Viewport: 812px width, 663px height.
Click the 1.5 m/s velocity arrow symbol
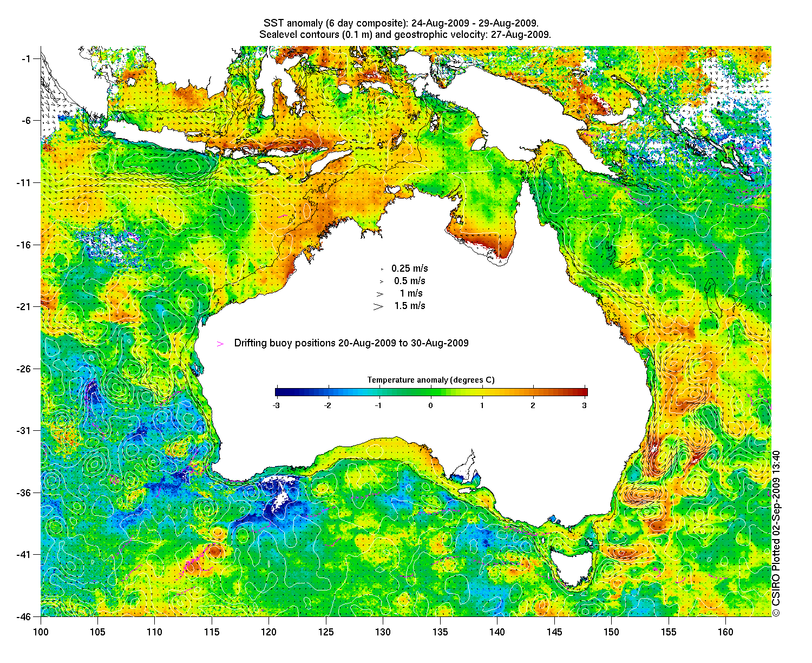tap(378, 306)
